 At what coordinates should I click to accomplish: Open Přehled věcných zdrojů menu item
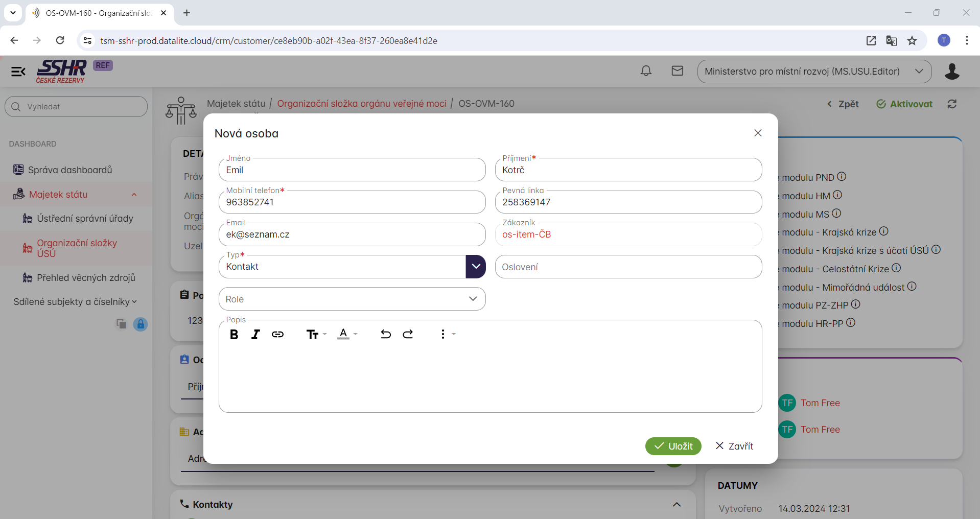pyautogui.click(x=86, y=278)
